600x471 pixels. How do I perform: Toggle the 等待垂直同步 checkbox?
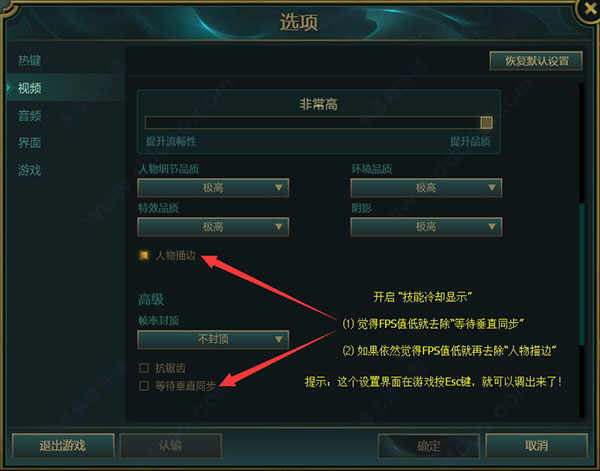tap(144, 386)
